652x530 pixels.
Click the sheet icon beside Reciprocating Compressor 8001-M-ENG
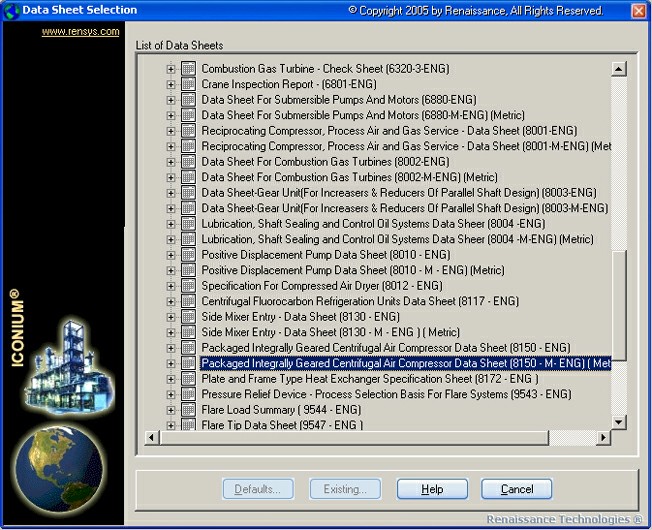point(188,146)
